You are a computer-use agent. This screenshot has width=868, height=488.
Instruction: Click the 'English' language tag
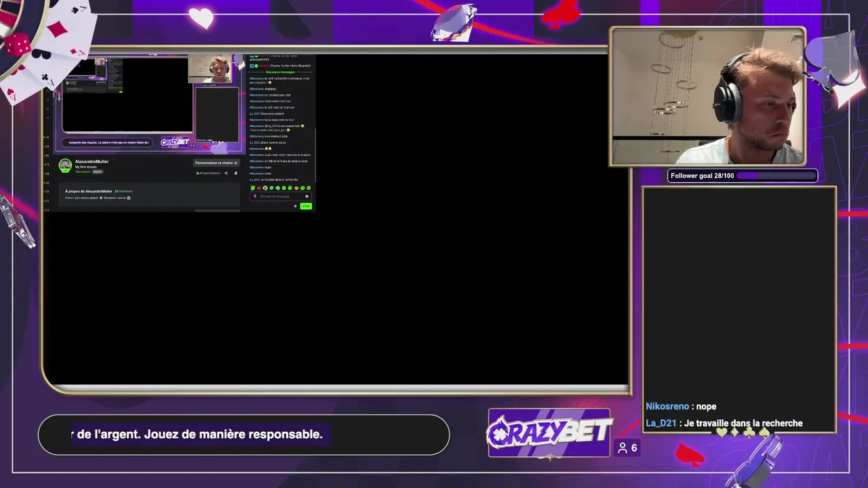point(98,171)
